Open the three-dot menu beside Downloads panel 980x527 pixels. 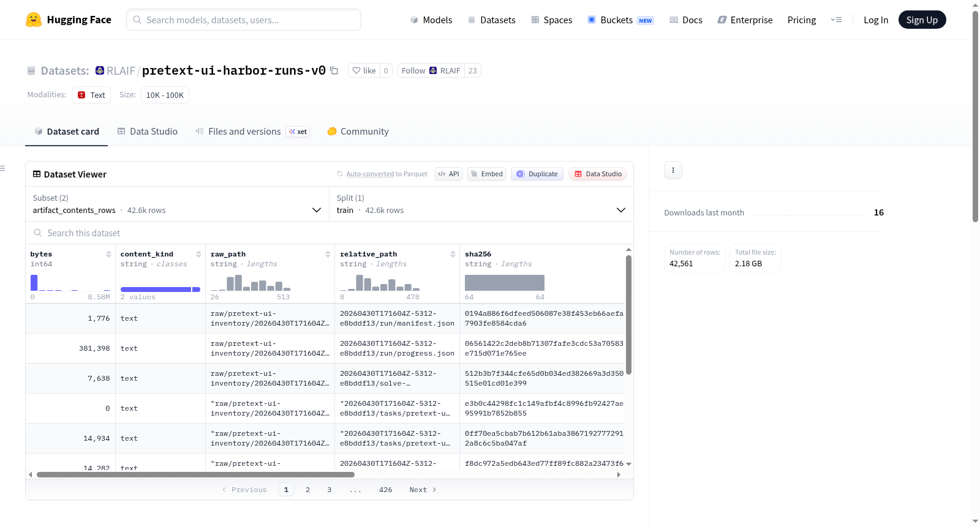tap(673, 170)
